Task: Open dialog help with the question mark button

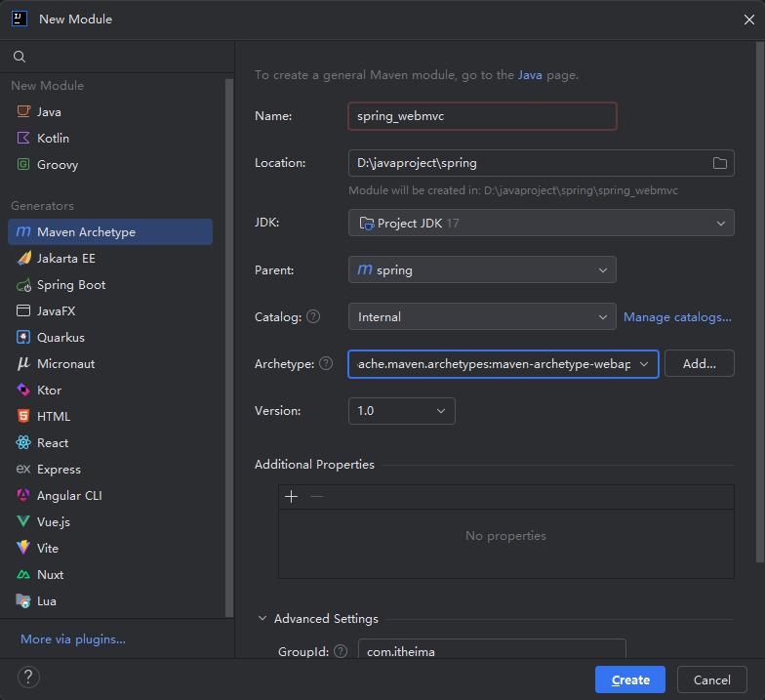Action: (28, 678)
